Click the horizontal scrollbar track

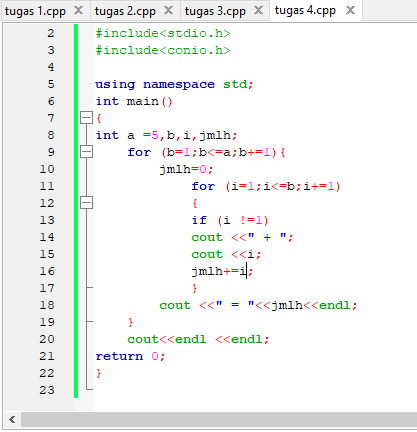point(219,419)
